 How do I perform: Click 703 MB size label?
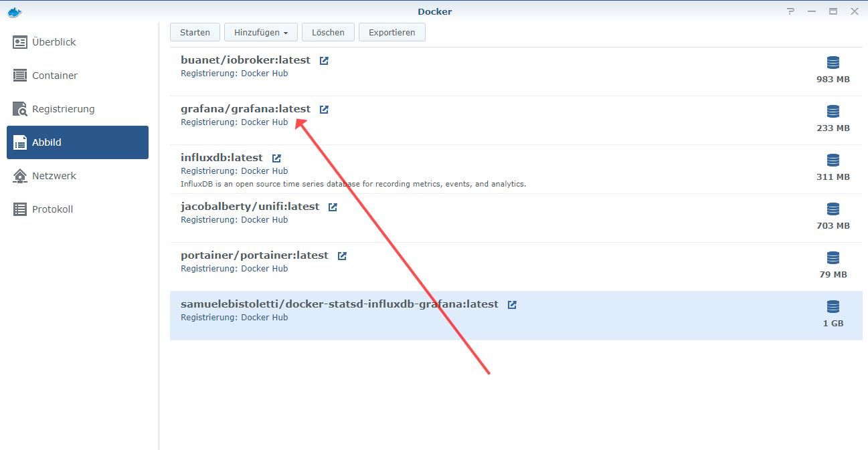[x=833, y=226]
